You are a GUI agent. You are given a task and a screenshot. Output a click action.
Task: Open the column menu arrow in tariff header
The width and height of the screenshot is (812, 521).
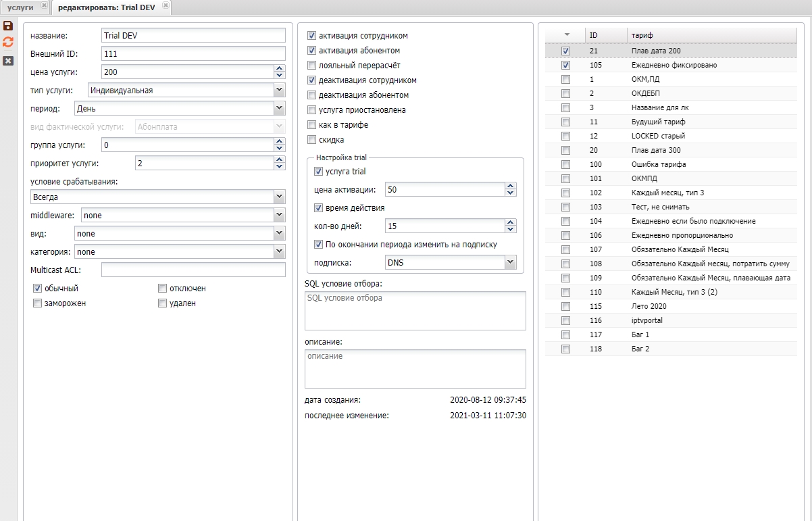567,34
